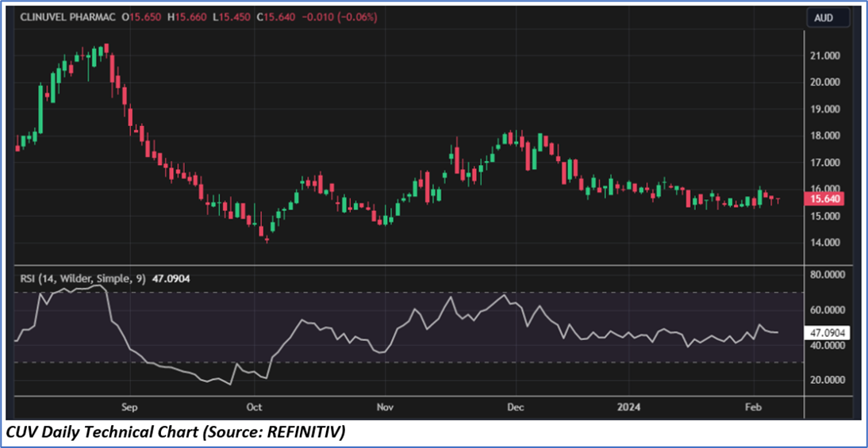Select the 40.0000 RSI axis label
This screenshot has width=868, height=448.
(x=828, y=345)
